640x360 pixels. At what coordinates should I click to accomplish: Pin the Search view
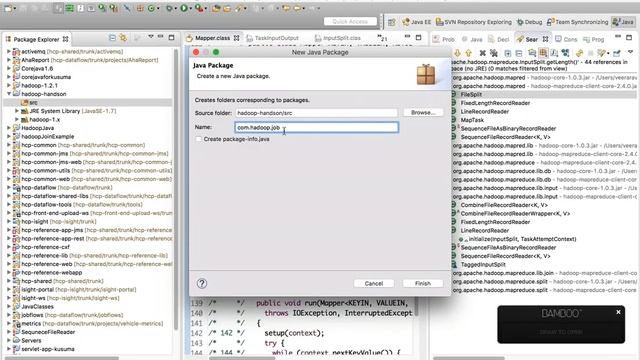click(x=617, y=53)
